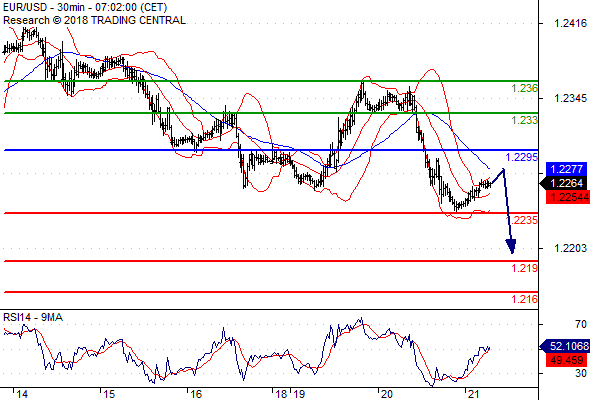
Task: Click the green 1.233 resistance label
Action: (524, 120)
